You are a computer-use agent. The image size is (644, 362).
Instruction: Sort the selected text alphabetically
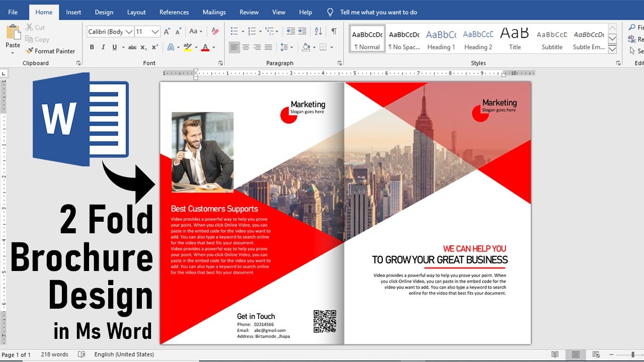(x=318, y=32)
